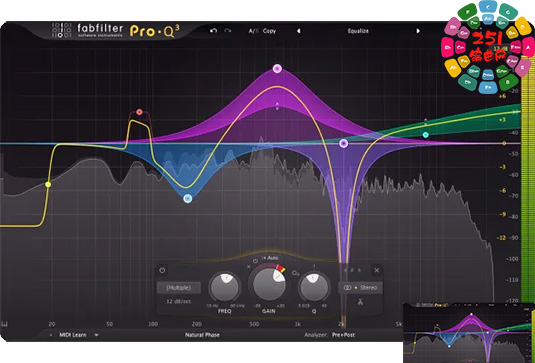Click the -12 dB gain scale label
The width and height of the screenshot is (535, 363).
502,238
